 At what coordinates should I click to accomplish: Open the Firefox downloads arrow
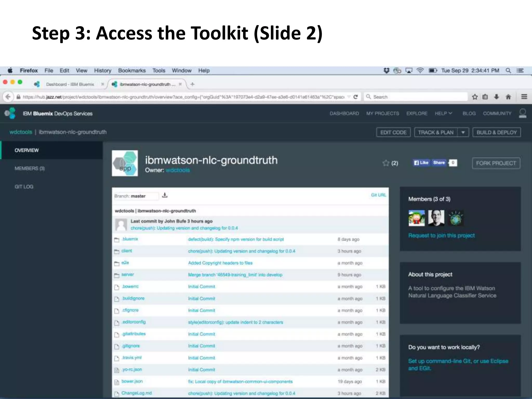[x=496, y=97]
